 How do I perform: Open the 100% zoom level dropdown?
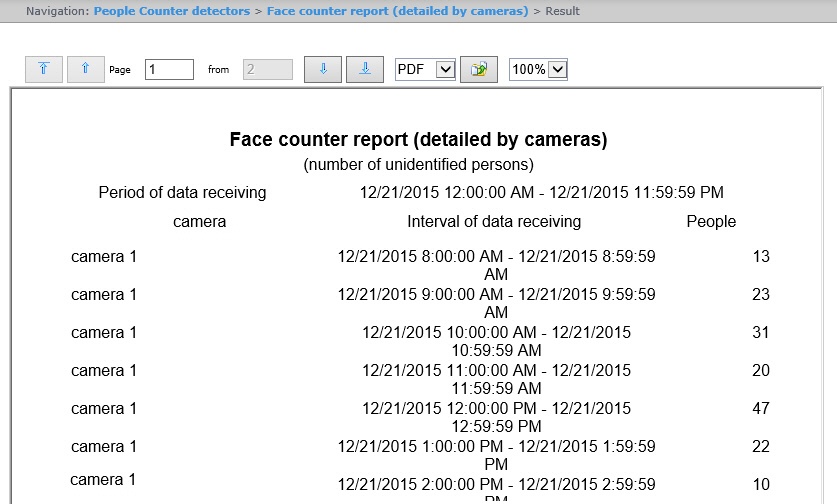(539, 70)
